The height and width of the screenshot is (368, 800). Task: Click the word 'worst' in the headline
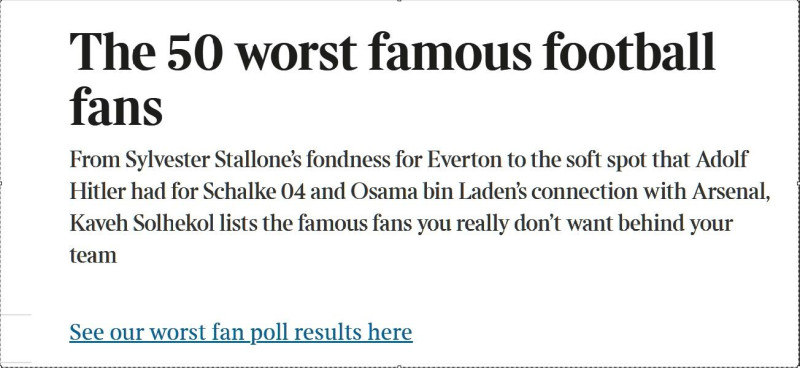(297, 53)
